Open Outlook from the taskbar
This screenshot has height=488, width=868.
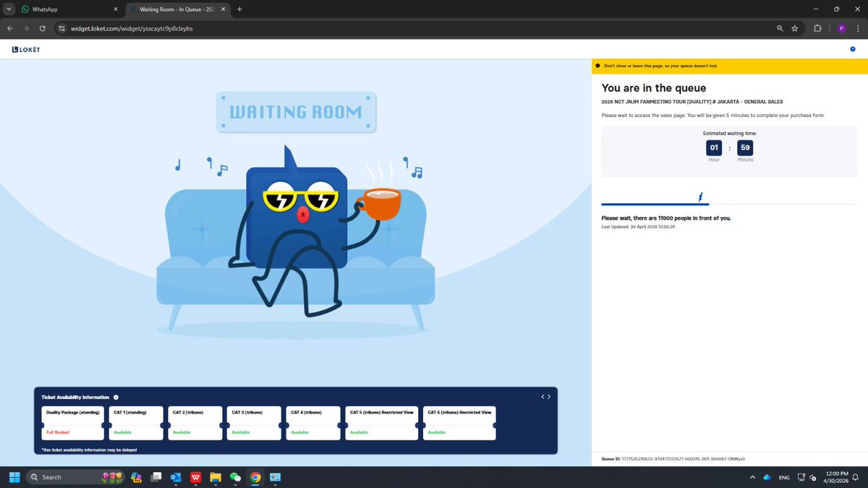(x=176, y=477)
